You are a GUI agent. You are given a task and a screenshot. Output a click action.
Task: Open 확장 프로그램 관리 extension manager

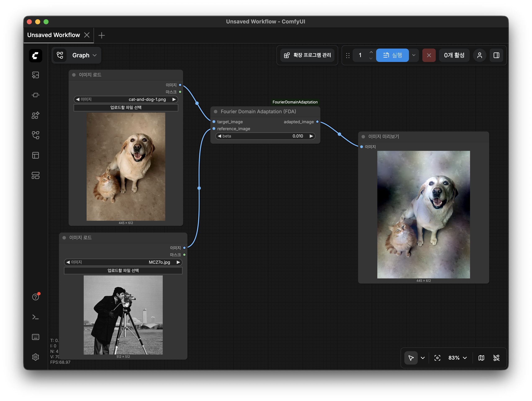point(307,55)
